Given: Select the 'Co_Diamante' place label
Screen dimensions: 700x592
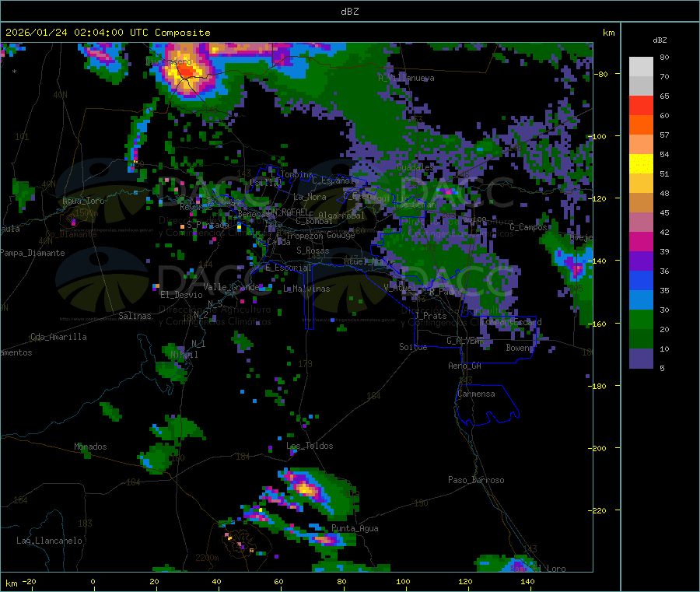Looking at the screenshot, I should tap(71, 234).
